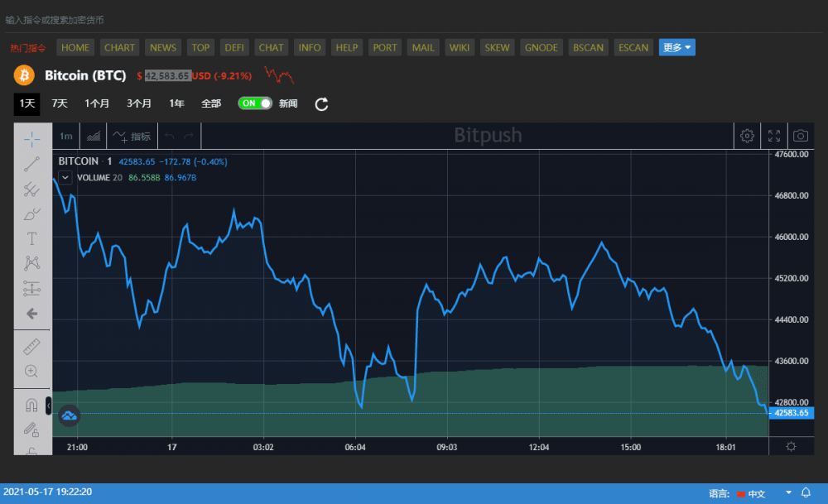Screen dimensions: 828x504
Task: Toggle magnet mode in drawing toolbar
Action: (31, 406)
